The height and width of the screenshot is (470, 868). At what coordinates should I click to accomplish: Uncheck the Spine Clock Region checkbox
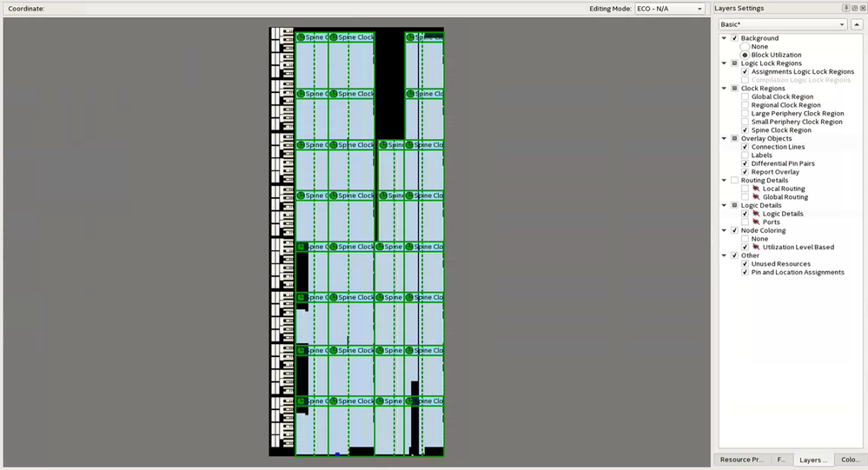point(745,130)
